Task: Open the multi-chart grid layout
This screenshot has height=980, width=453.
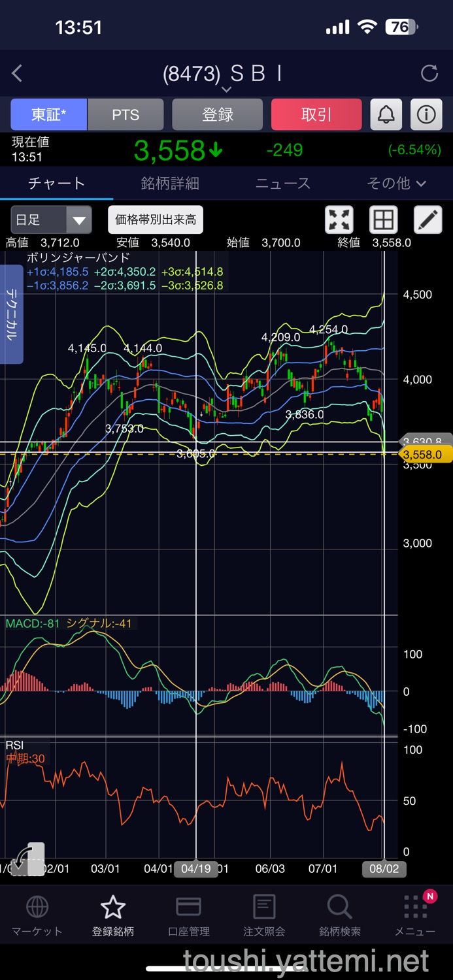Action: (384, 220)
